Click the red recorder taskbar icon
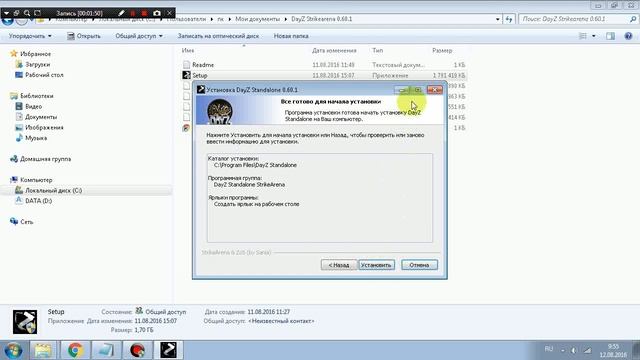This screenshot has height=360, width=640. [138, 350]
